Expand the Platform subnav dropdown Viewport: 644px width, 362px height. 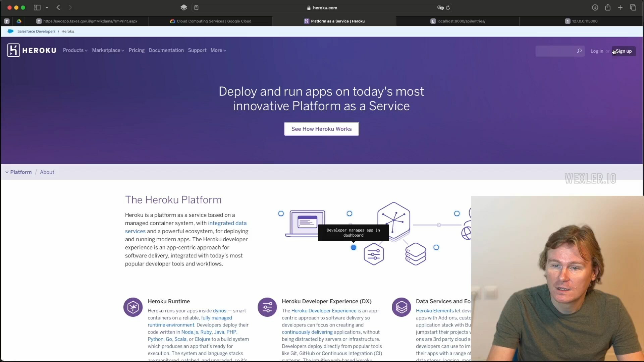click(18, 172)
